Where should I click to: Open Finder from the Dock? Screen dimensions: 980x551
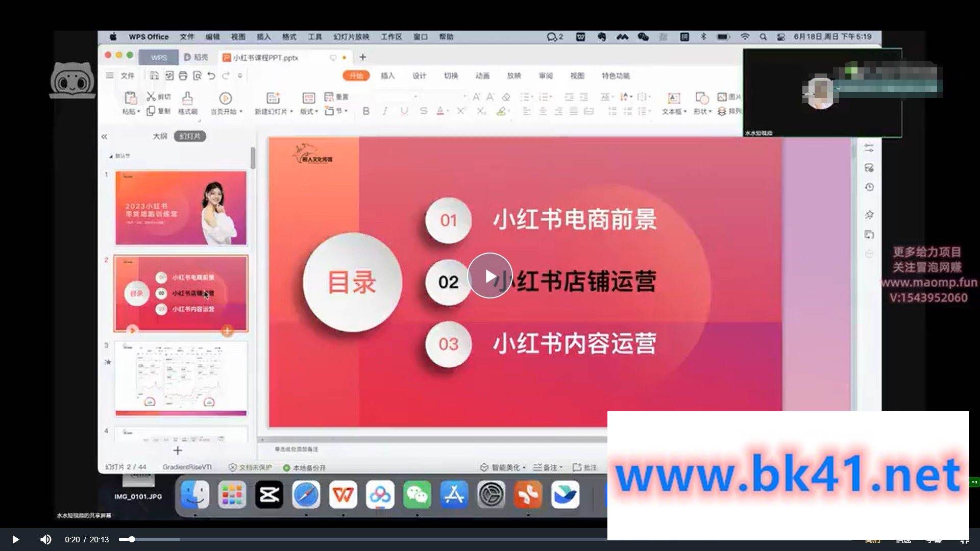[195, 494]
